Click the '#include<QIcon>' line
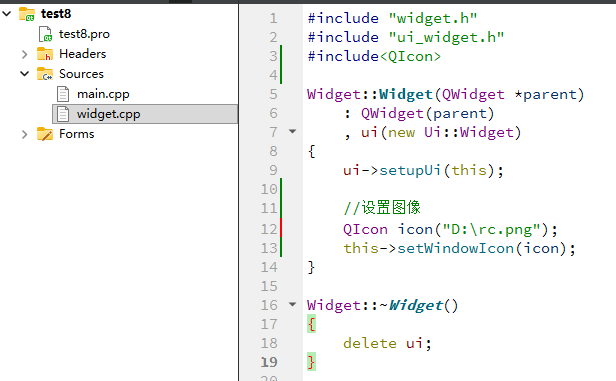The image size is (616, 381). (x=374, y=57)
